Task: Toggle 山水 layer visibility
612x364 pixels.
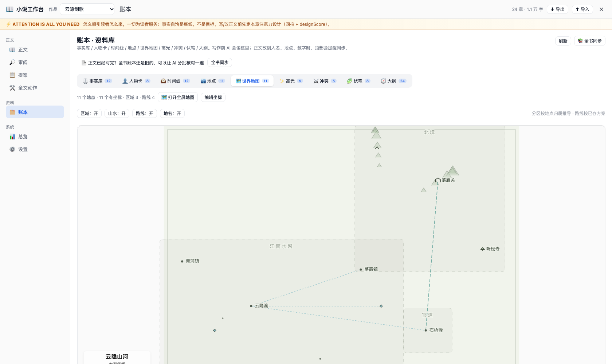Action: point(117,114)
